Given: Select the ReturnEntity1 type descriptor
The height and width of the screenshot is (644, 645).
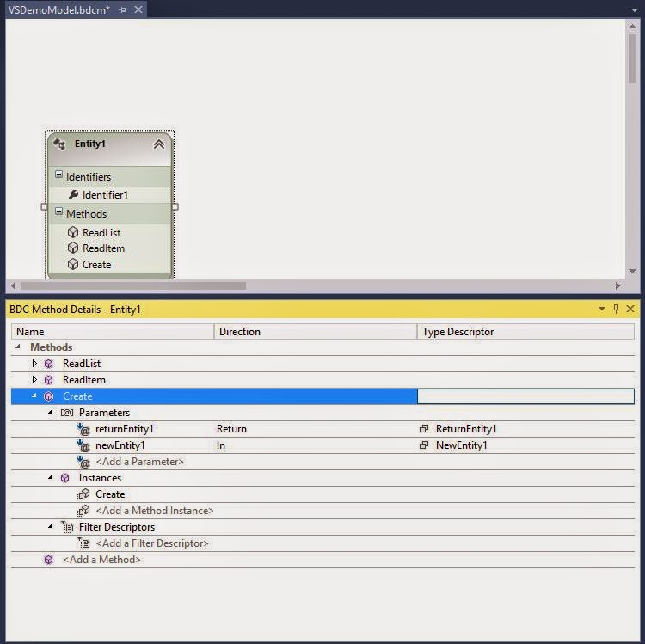Looking at the screenshot, I should (x=466, y=429).
